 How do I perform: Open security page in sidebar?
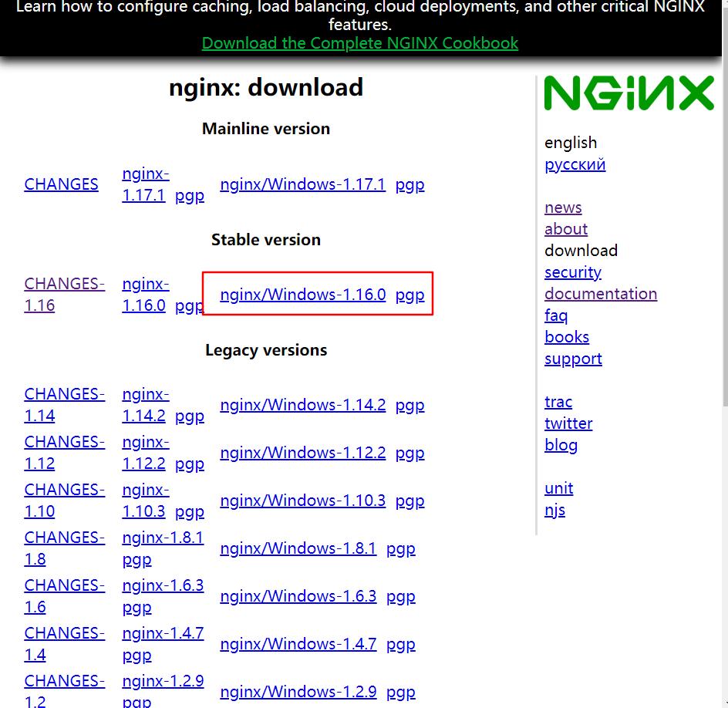coord(573,272)
